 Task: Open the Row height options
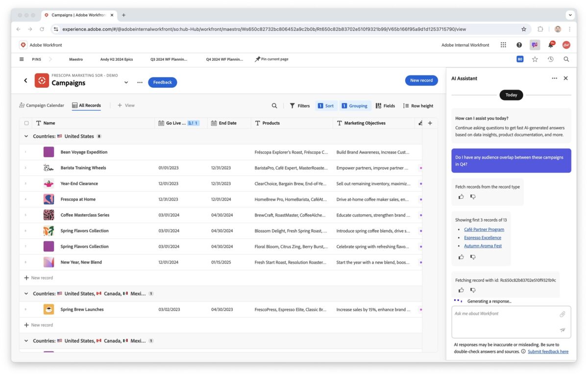click(418, 105)
